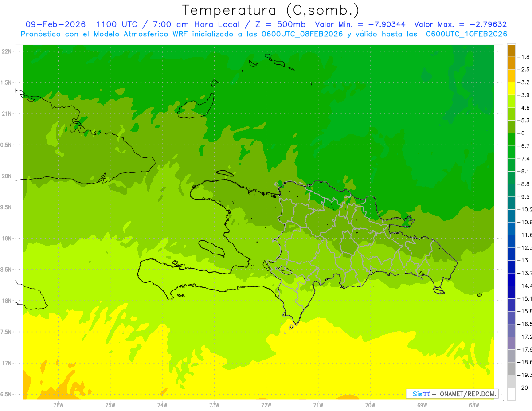The height and width of the screenshot is (411, 532).
Task: Click the '68W' longitude label
Action: [x=473, y=405]
